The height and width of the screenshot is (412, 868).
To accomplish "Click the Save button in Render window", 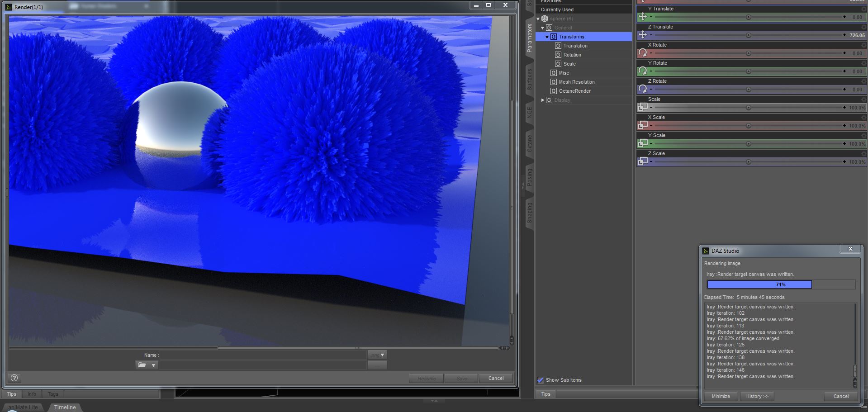I will coord(461,378).
